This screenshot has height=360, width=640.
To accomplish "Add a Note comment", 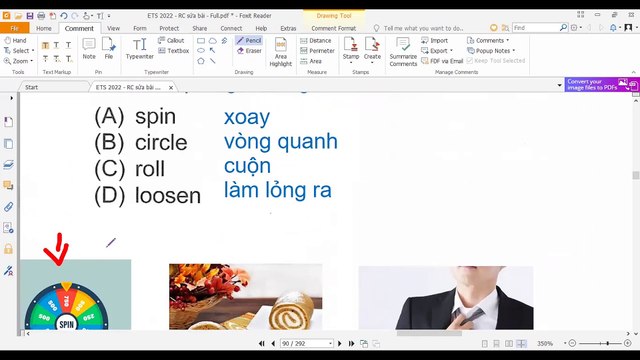I will point(89,49).
